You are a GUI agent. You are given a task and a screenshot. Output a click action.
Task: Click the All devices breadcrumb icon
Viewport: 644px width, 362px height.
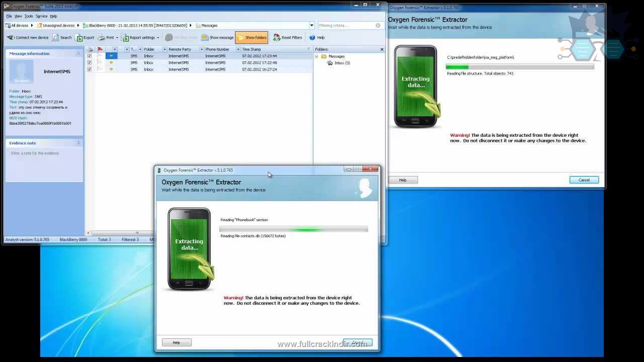point(8,25)
